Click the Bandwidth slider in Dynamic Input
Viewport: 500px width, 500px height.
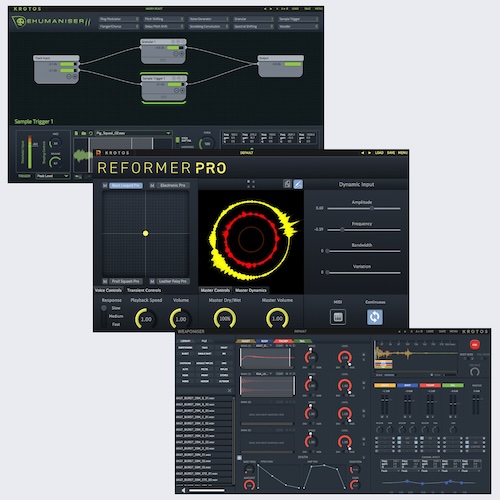pos(364,251)
